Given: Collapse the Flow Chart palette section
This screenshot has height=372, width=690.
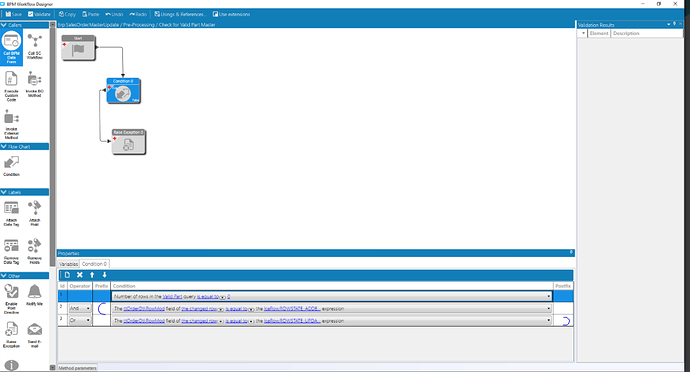Looking at the screenshot, I should coord(4,147).
